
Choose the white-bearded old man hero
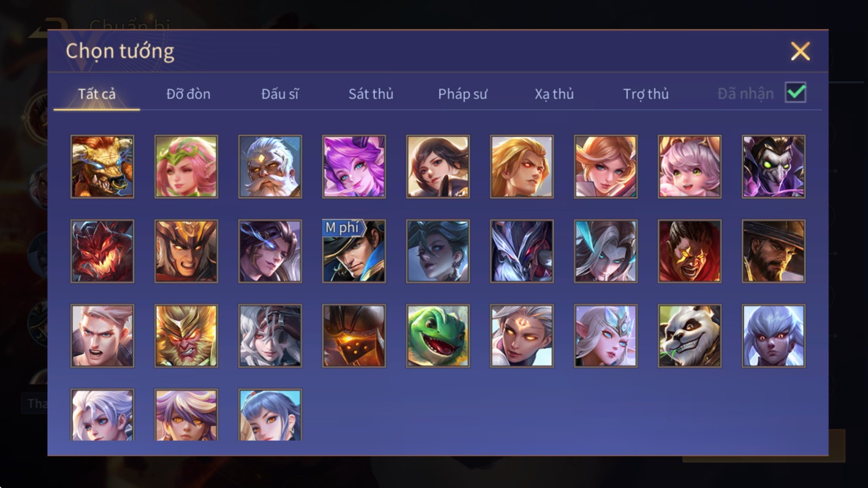pyautogui.click(x=270, y=166)
